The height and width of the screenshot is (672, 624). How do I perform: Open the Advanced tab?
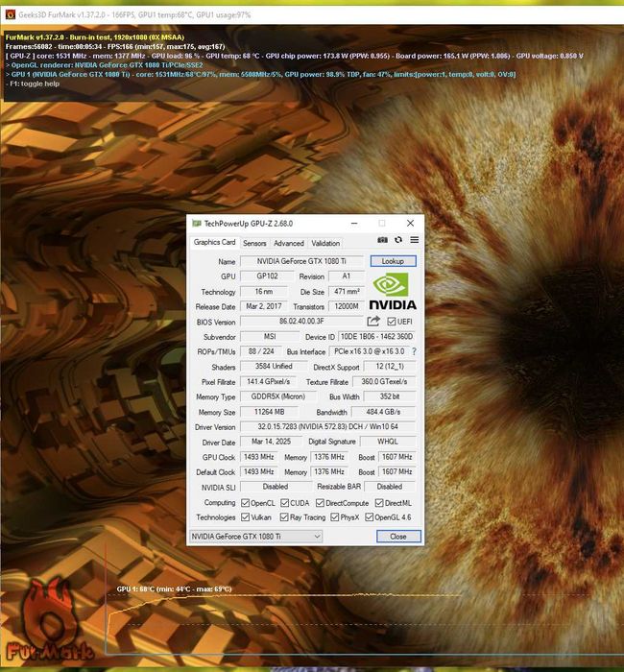tap(289, 243)
